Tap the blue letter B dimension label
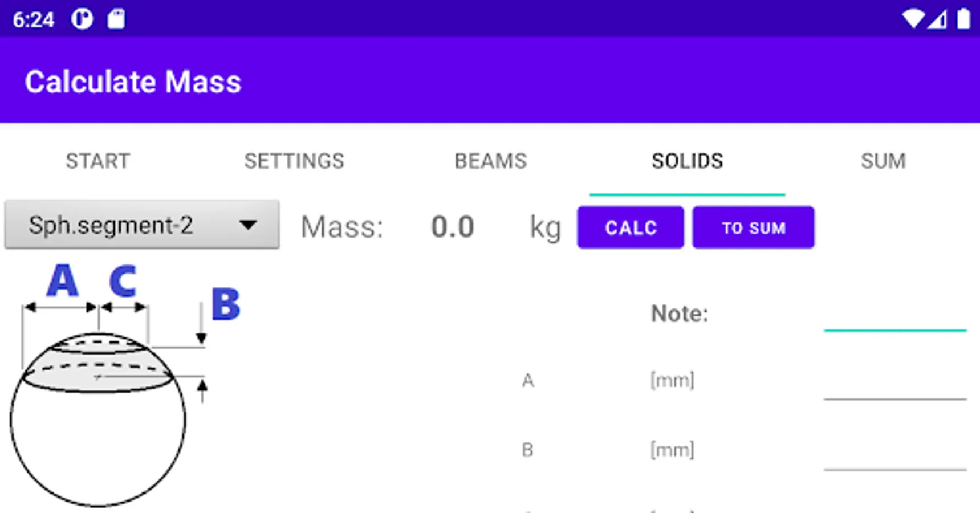Screen dimensions: 980x513 coord(226,304)
